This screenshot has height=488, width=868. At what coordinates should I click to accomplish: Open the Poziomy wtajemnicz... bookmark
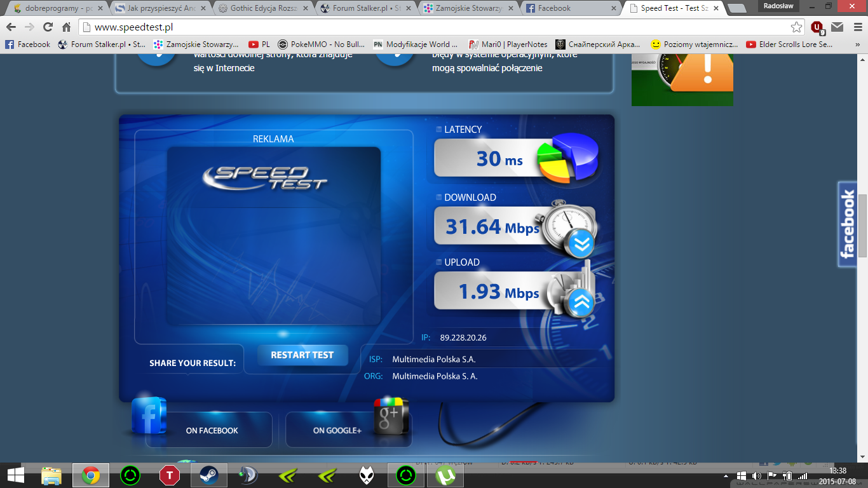click(x=695, y=44)
